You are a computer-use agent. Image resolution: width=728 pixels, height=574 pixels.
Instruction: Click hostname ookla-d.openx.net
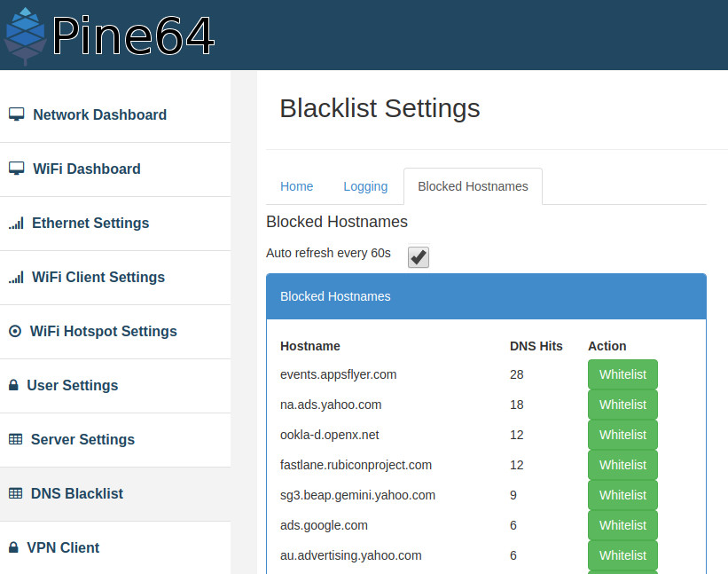(329, 435)
